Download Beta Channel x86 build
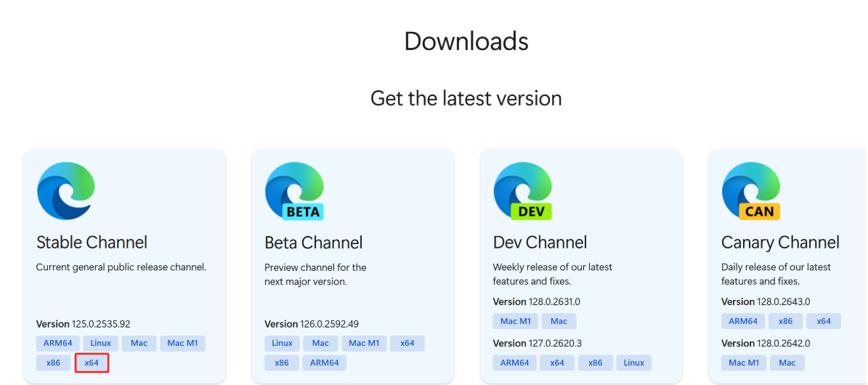868x385 pixels. (282, 362)
